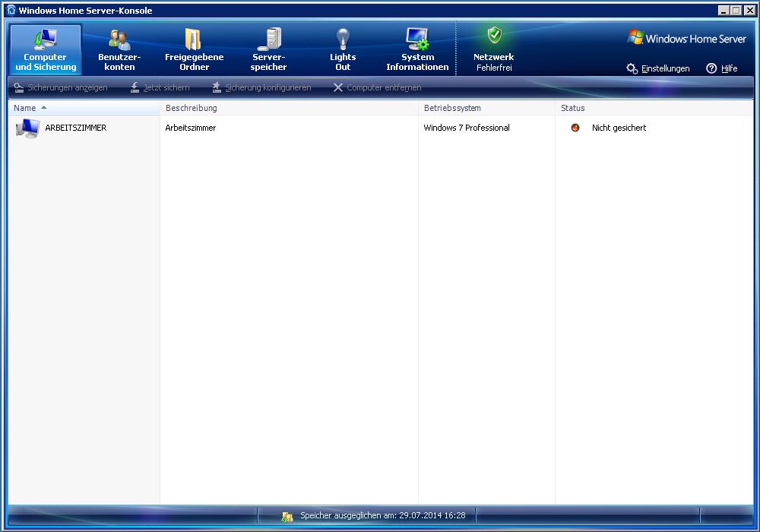Sort list by Name column header
The image size is (760, 532).
[x=84, y=108]
